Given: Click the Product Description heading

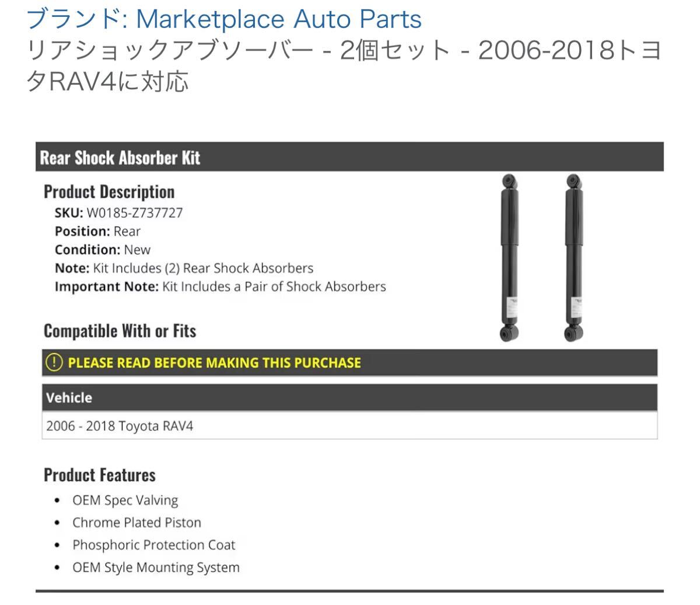Looking at the screenshot, I should (x=109, y=192).
